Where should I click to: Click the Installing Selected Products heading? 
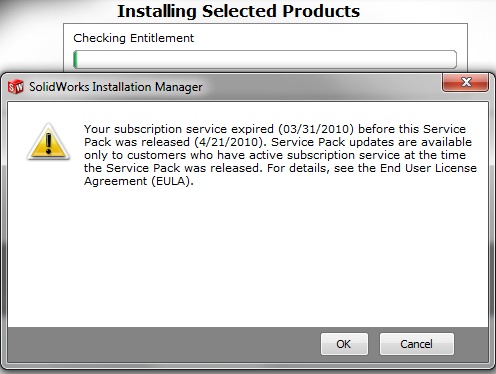239,11
